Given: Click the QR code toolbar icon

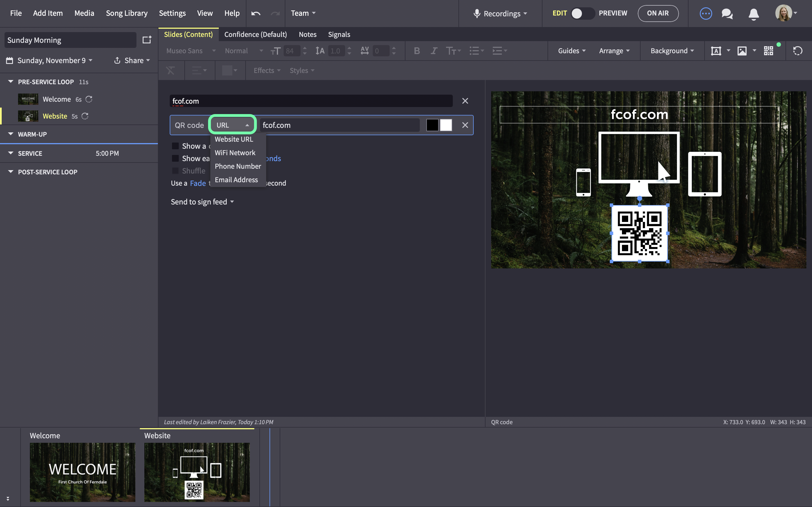Looking at the screenshot, I should pyautogui.click(x=768, y=51).
